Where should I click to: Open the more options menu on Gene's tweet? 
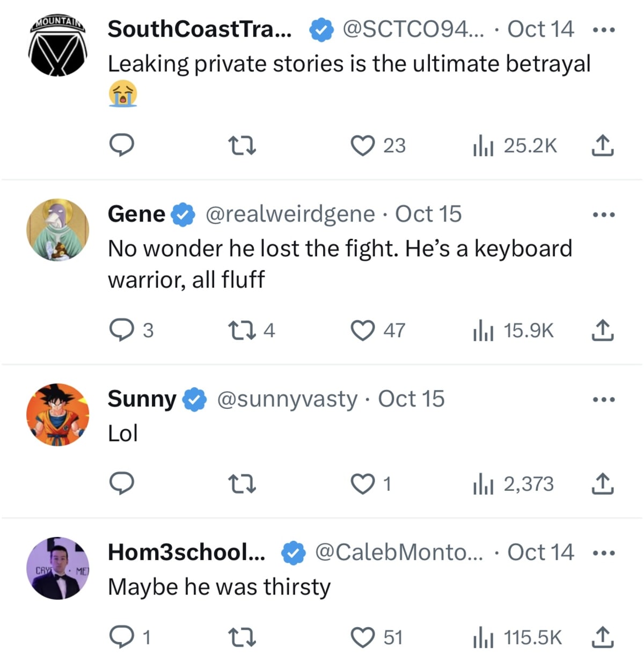603,214
